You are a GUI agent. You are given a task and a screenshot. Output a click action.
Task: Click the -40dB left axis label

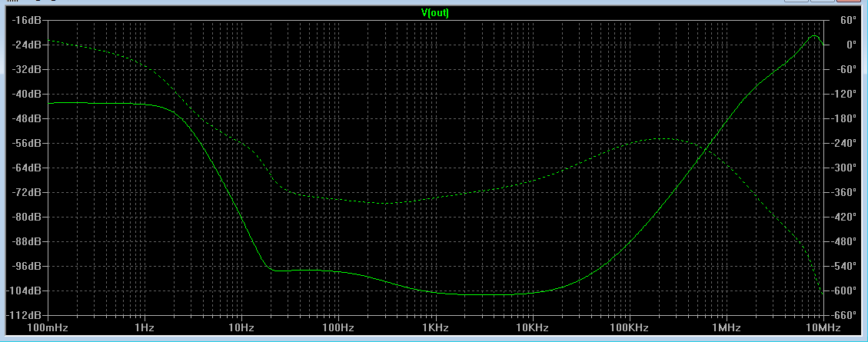tap(28, 94)
